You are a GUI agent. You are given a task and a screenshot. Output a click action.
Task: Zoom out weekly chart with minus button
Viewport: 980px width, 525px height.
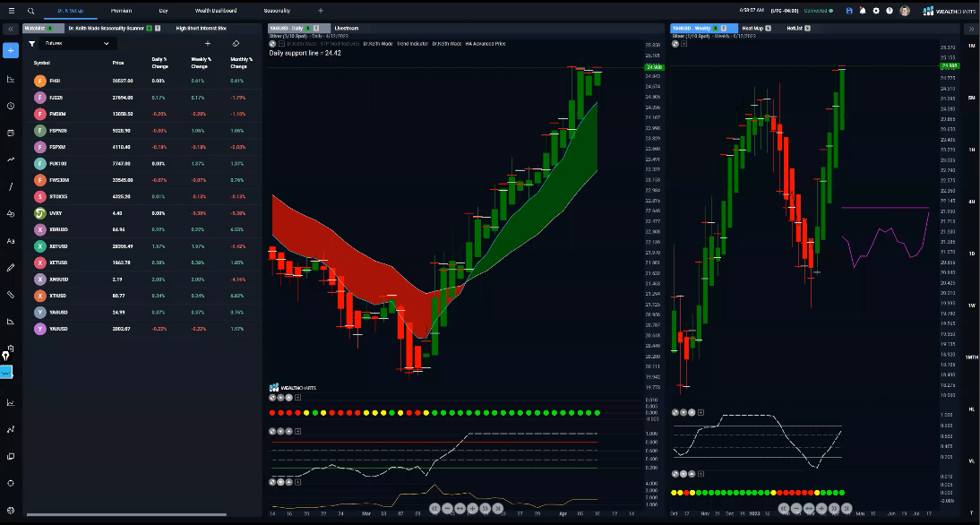coord(796,509)
